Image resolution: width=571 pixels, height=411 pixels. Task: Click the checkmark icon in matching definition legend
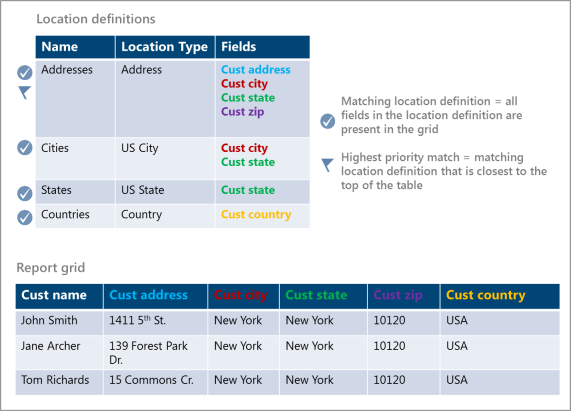pyautogui.click(x=328, y=121)
